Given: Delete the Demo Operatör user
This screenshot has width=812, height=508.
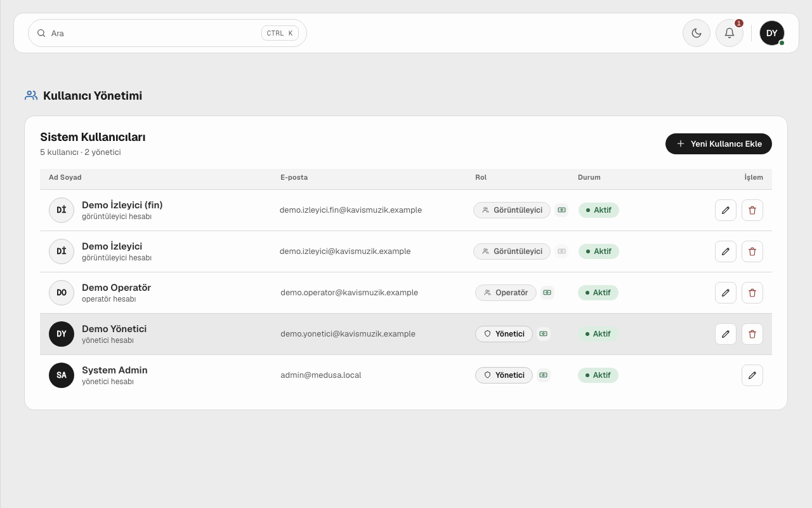Looking at the screenshot, I should 752,293.
